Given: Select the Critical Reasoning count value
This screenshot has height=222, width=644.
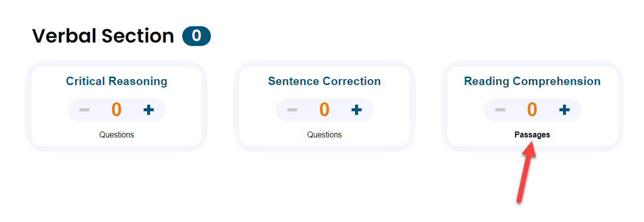Looking at the screenshot, I should point(117,110).
